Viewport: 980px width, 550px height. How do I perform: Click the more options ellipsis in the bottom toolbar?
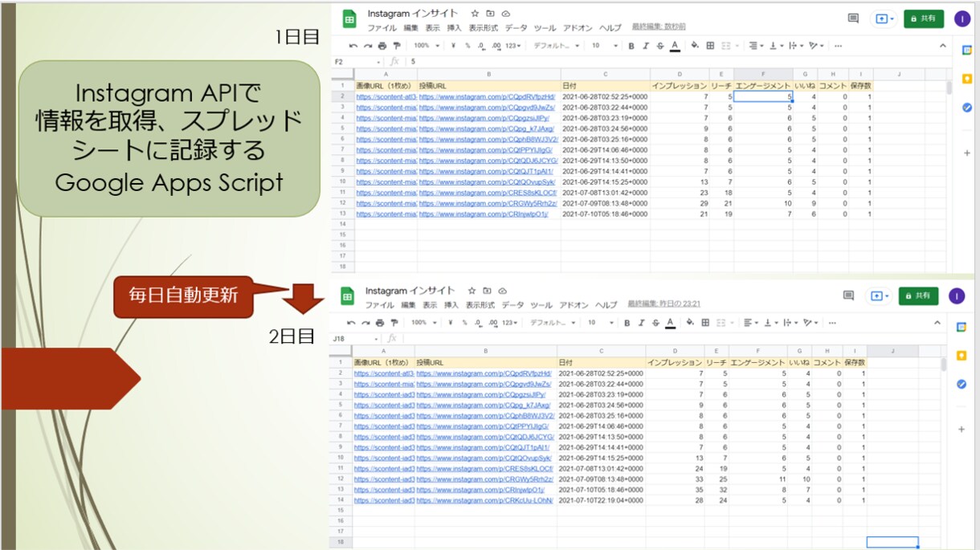click(x=834, y=323)
